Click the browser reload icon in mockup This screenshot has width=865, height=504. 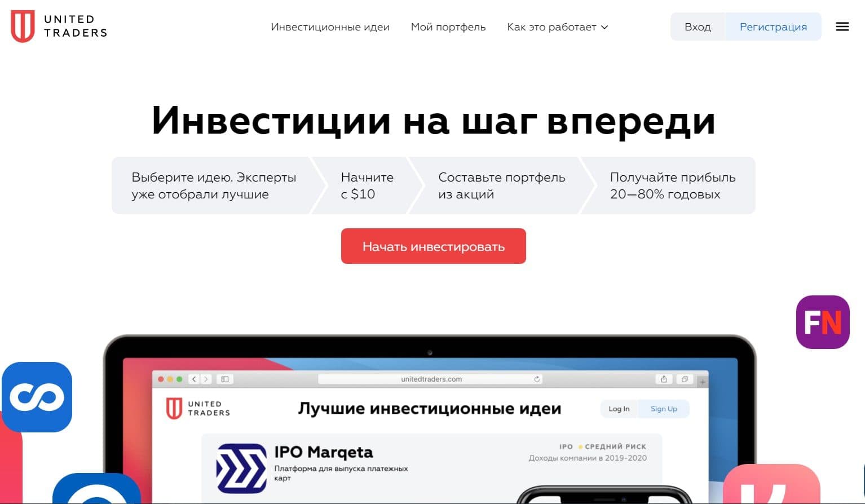point(537,379)
